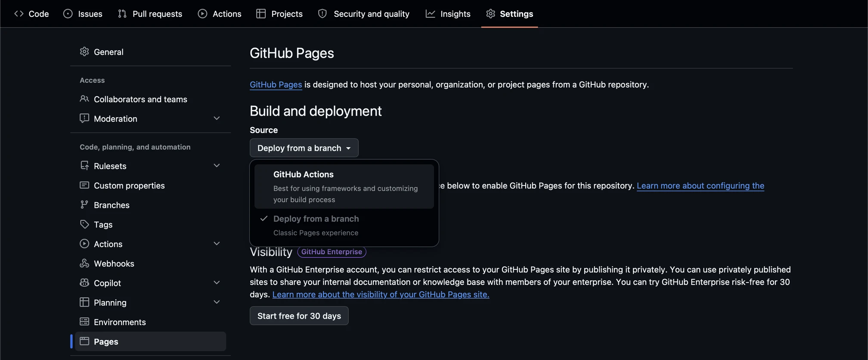The image size is (868, 360).
Task: Open the Planning settings section
Action: [150, 302]
